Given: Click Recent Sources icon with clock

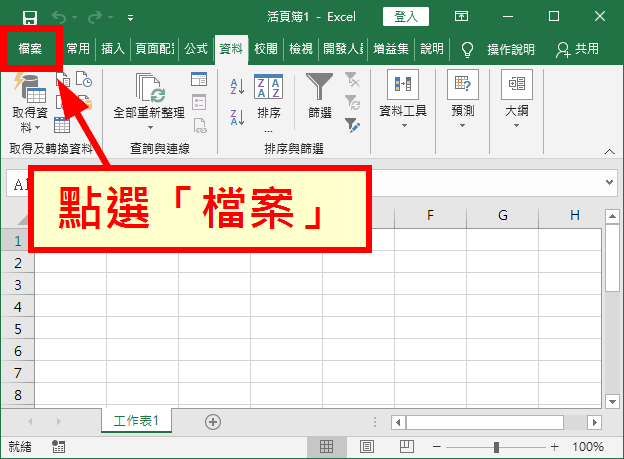Looking at the screenshot, I should 84,79.
